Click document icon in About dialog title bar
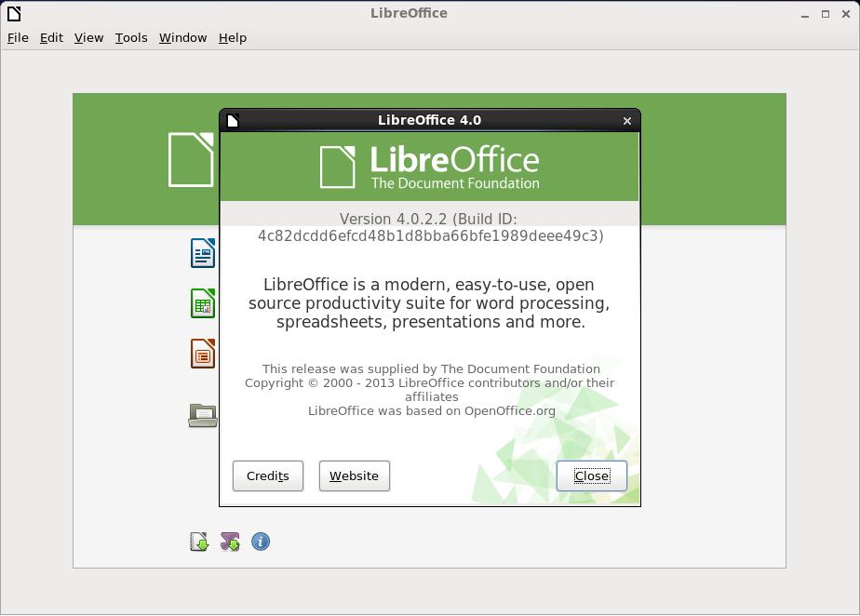Screen dimensions: 860x616 pyautogui.click(x=233, y=121)
